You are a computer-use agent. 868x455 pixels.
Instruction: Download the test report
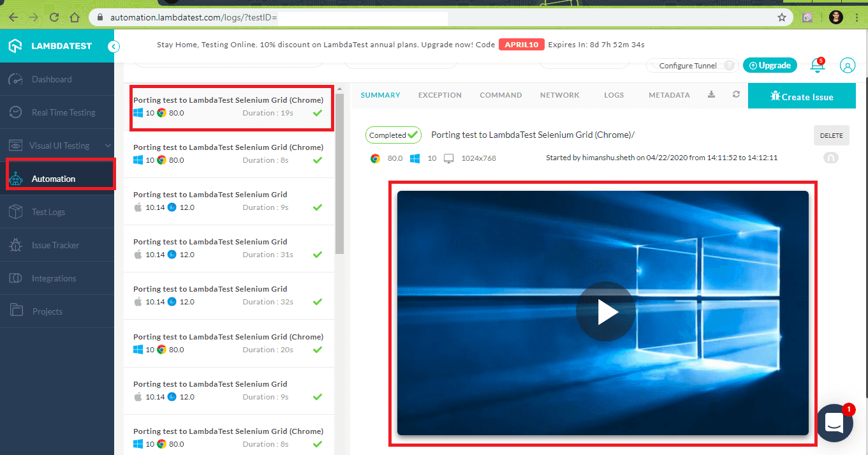click(x=711, y=94)
